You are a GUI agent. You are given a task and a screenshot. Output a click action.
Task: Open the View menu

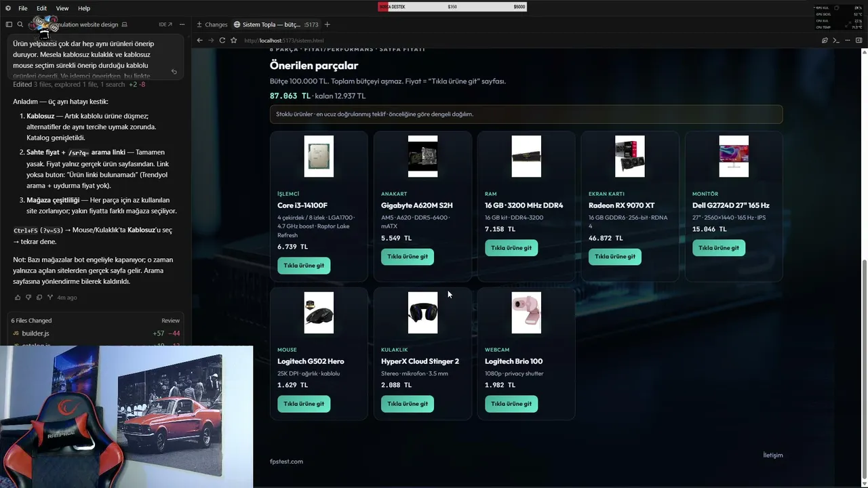click(x=62, y=8)
